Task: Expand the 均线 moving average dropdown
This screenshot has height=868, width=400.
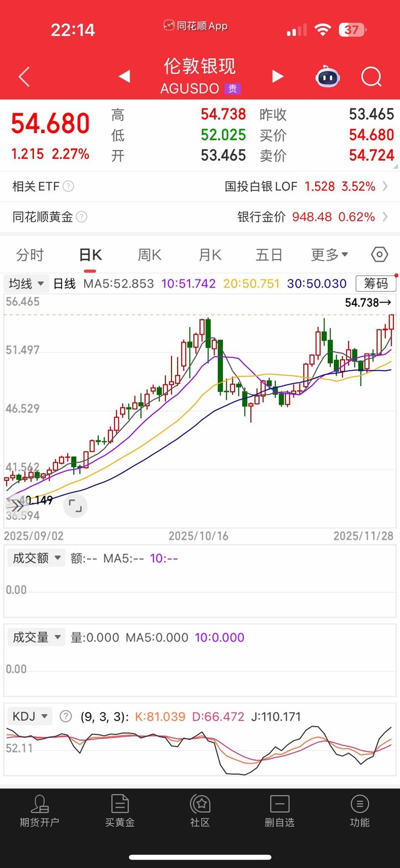Action: [x=24, y=283]
